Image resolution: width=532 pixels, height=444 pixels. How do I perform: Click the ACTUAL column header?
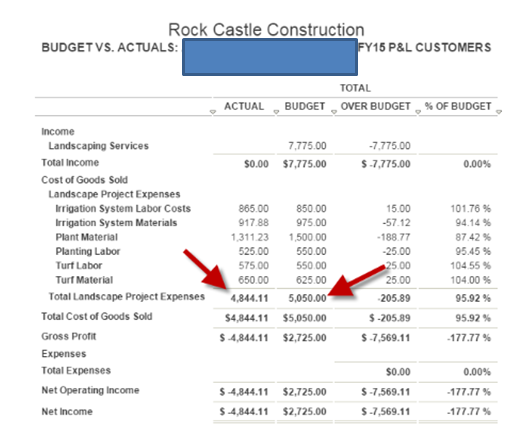(x=244, y=106)
